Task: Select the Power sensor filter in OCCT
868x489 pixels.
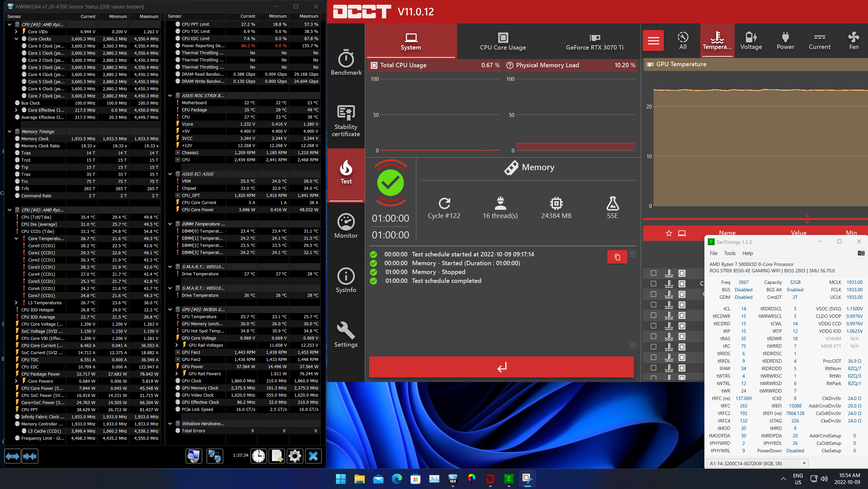Action: [785, 41]
